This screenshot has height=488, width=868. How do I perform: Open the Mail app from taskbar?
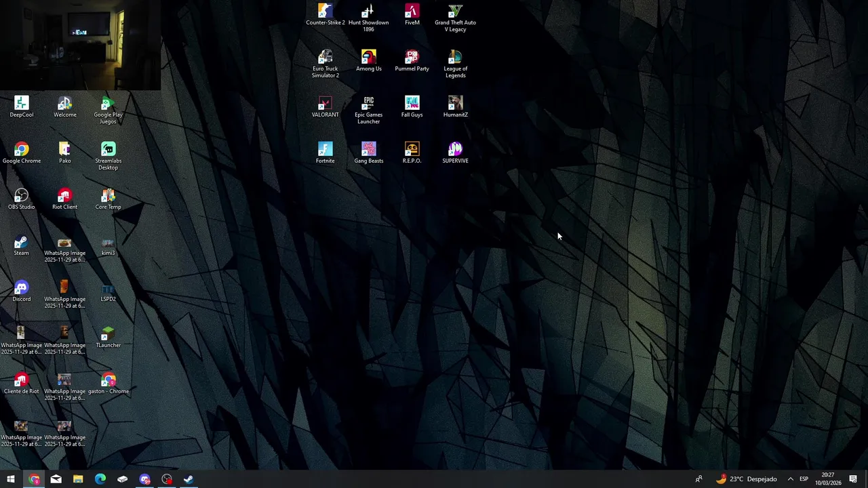(x=56, y=479)
